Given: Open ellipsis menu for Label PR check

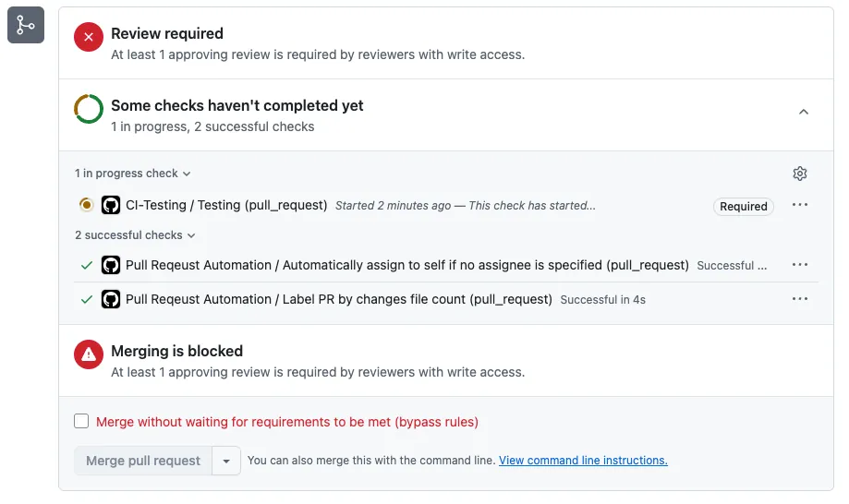Looking at the screenshot, I should (800, 299).
